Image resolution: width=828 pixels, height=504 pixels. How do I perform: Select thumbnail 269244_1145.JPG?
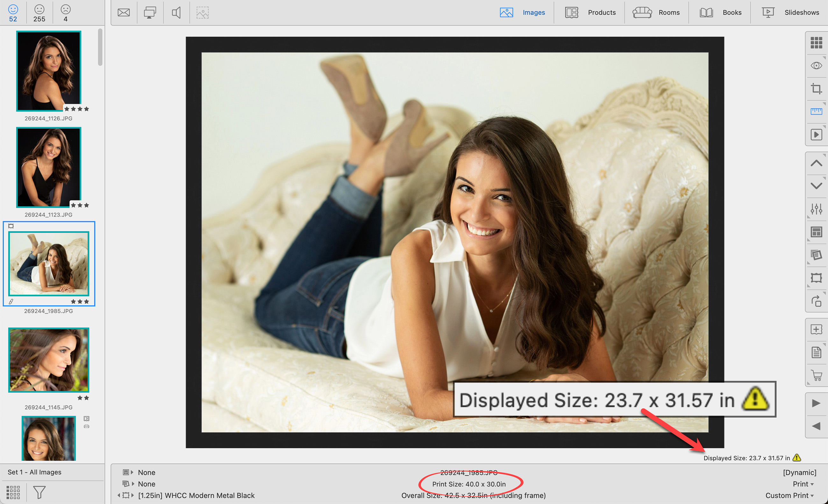(49, 360)
